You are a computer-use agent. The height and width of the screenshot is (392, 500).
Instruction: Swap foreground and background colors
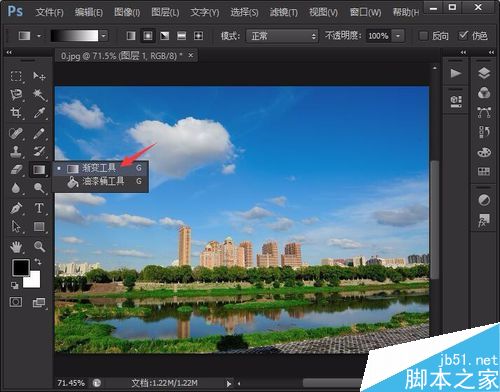pyautogui.click(x=38, y=262)
